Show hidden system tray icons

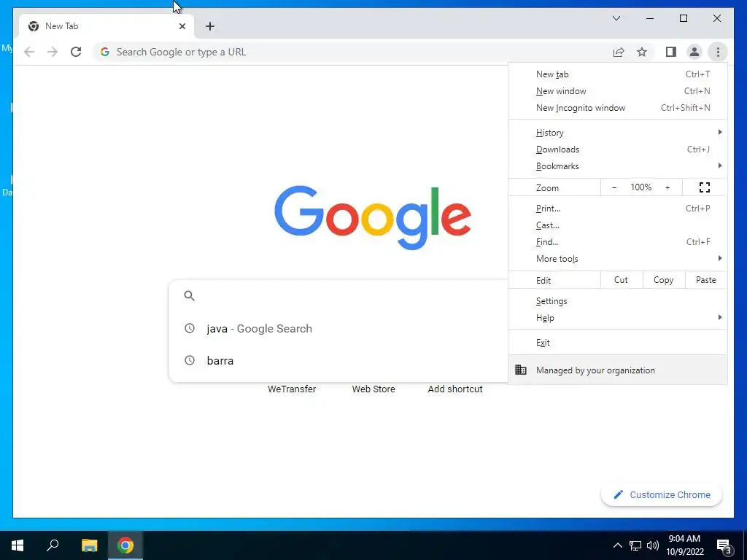(x=617, y=545)
